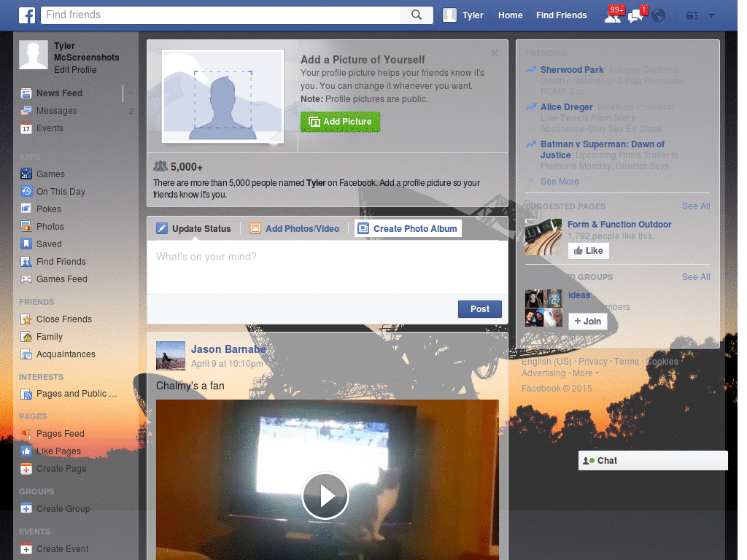Screen dimensions: 747x560
Task: Click Form & Function Outdoor thumbnail
Action: (543, 237)
